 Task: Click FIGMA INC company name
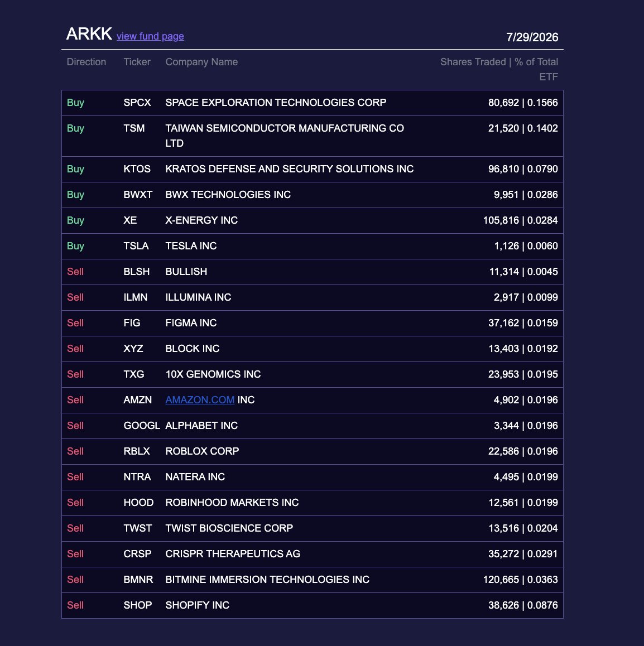(x=191, y=322)
